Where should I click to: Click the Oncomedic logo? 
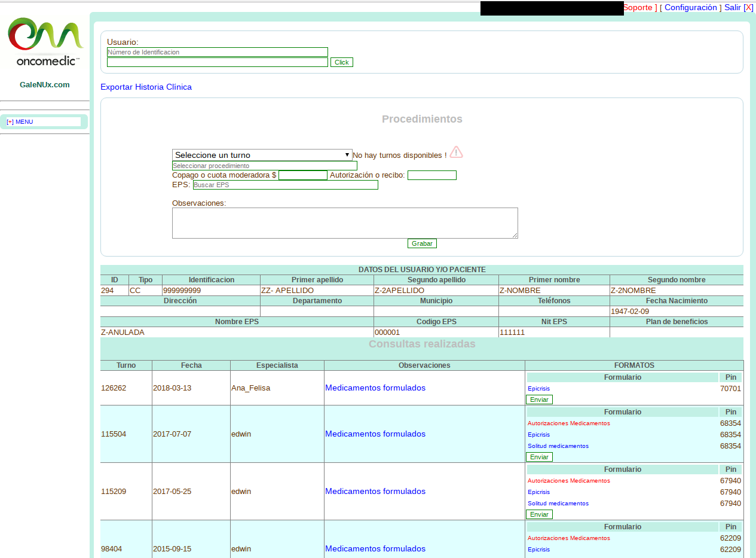45,41
